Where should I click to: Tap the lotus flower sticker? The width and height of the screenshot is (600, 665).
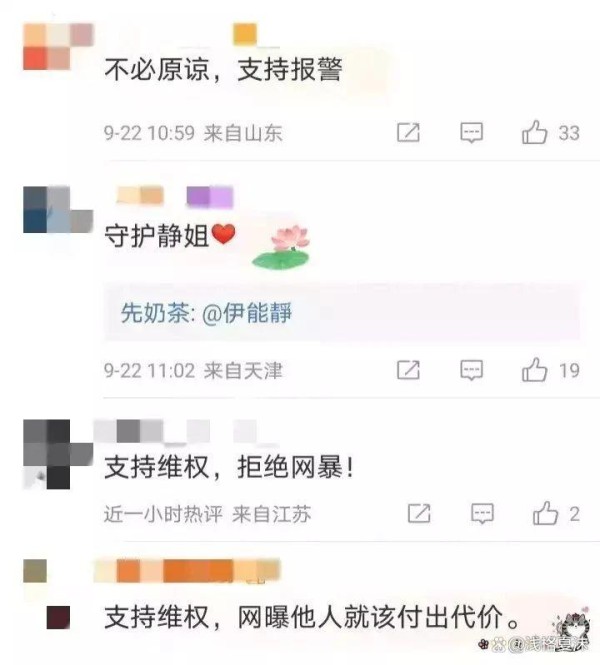click(282, 248)
